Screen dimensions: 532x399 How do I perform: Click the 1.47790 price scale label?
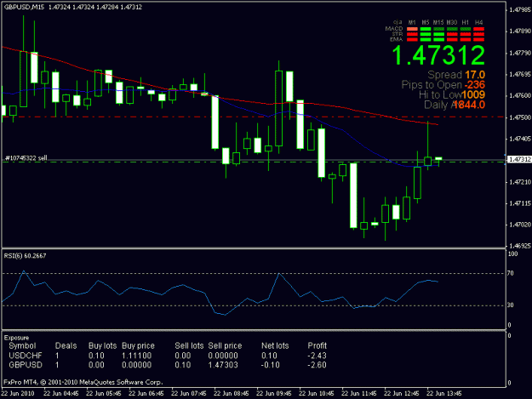pos(520,54)
